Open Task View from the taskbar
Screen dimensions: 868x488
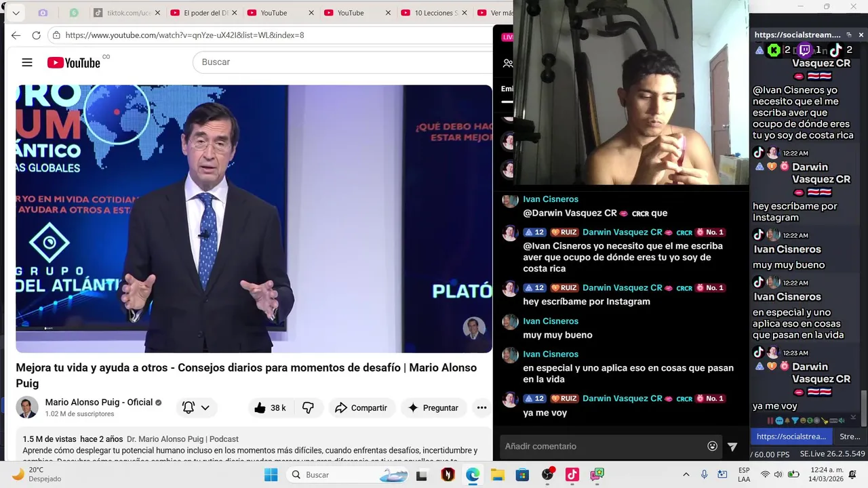click(x=422, y=475)
